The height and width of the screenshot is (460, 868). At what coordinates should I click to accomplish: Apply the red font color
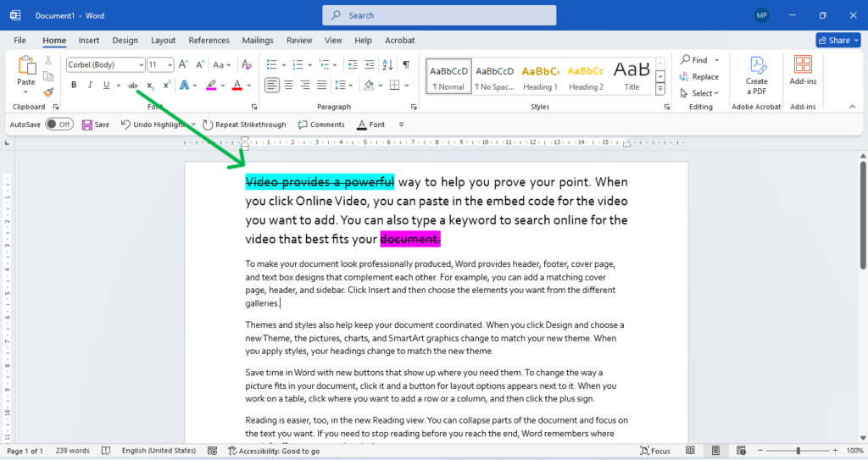(237, 85)
